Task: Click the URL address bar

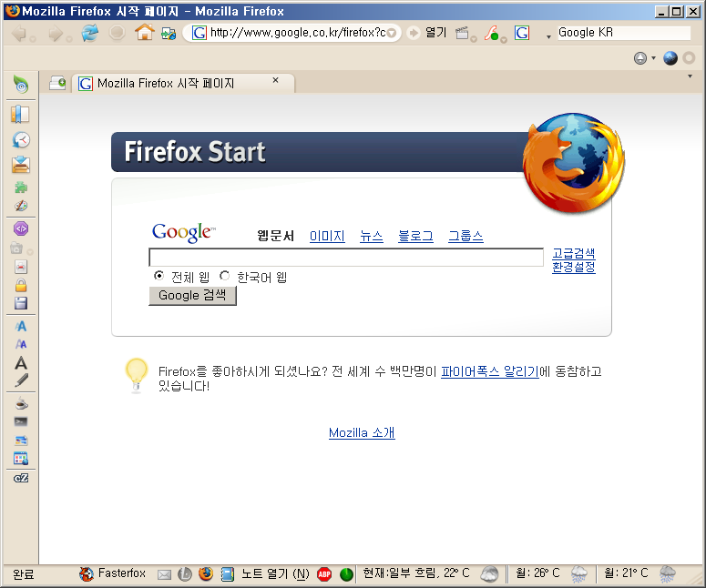Action: coord(297,33)
